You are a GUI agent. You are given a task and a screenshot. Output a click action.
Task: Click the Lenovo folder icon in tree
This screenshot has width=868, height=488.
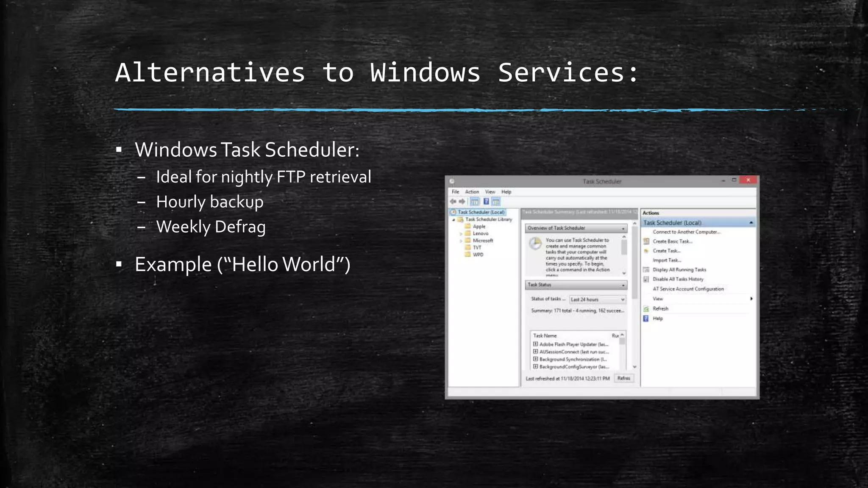click(x=468, y=233)
